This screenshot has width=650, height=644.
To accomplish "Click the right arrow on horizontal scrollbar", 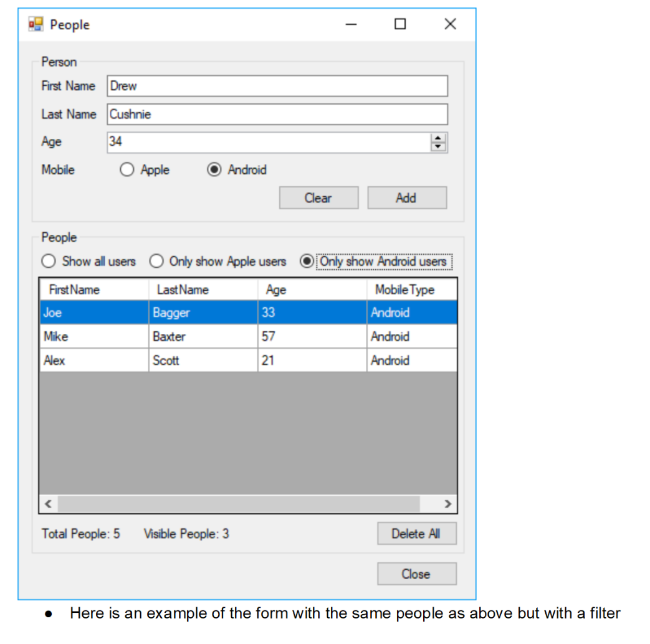I will tap(448, 503).
